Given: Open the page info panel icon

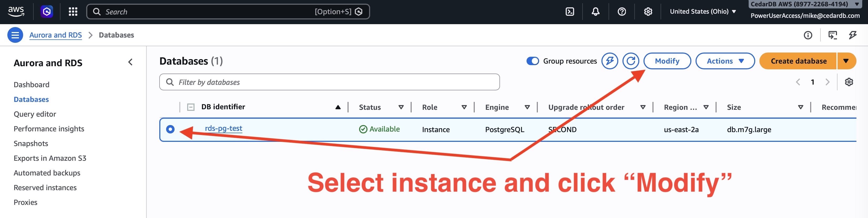Looking at the screenshot, I should 808,35.
